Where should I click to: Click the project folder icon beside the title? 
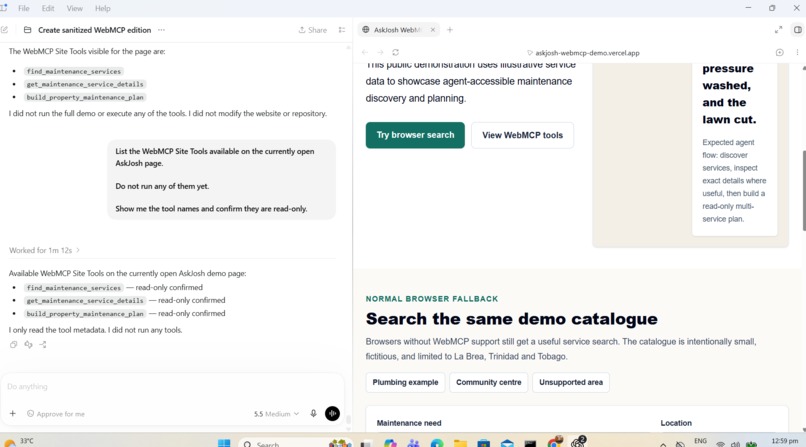tap(27, 30)
